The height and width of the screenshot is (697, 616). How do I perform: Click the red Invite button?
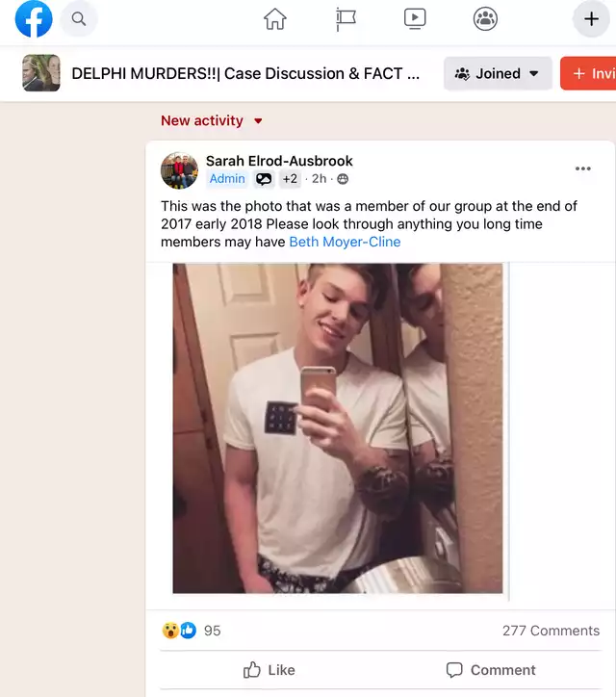(x=588, y=73)
